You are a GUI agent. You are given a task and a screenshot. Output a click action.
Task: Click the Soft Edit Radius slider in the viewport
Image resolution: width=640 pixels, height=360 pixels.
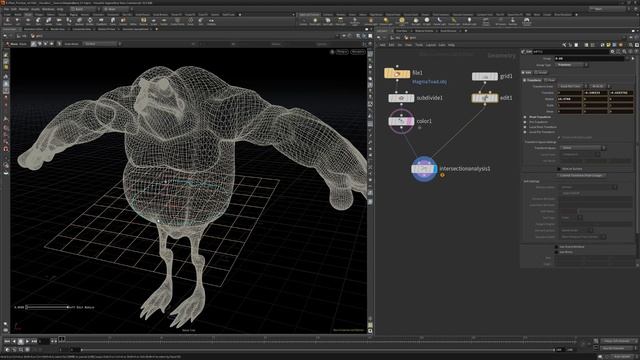pos(47,307)
